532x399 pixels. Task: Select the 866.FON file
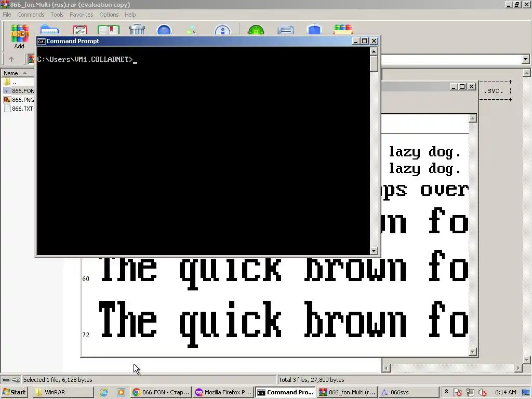[x=19, y=91]
